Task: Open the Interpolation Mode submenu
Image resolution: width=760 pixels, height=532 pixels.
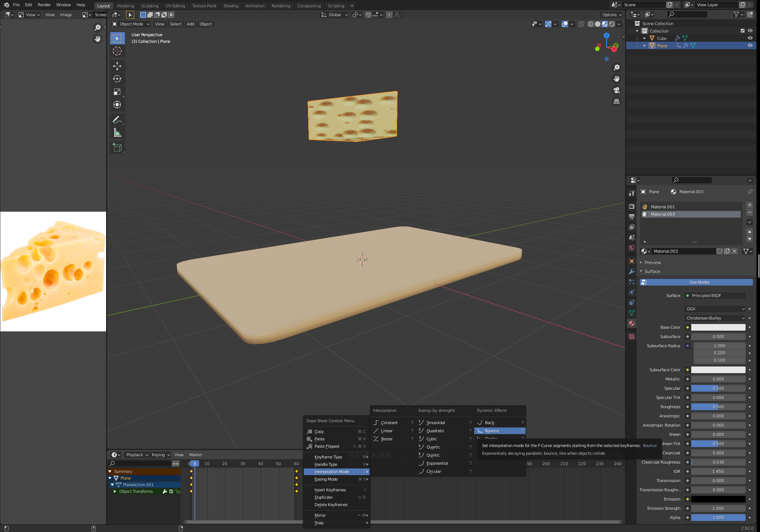Action: pyautogui.click(x=332, y=471)
